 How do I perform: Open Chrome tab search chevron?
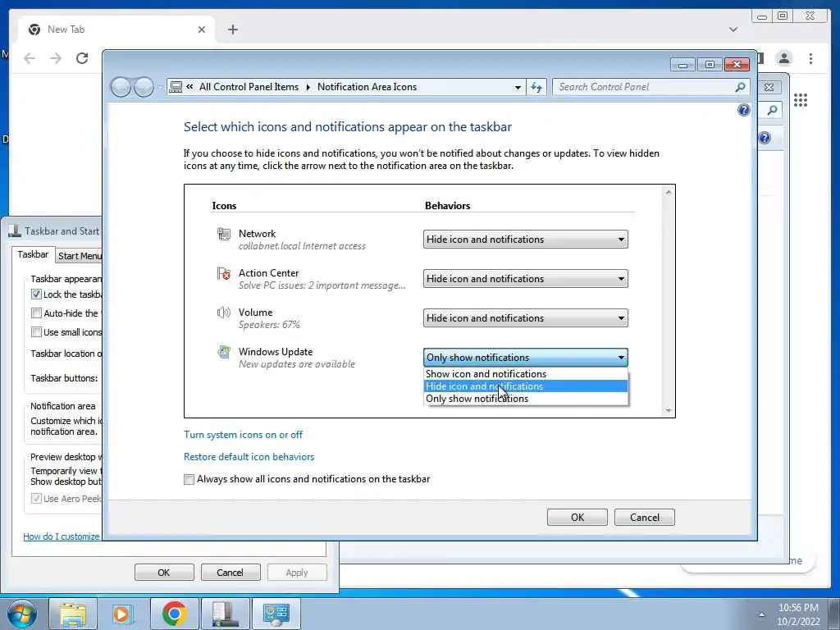(x=733, y=30)
